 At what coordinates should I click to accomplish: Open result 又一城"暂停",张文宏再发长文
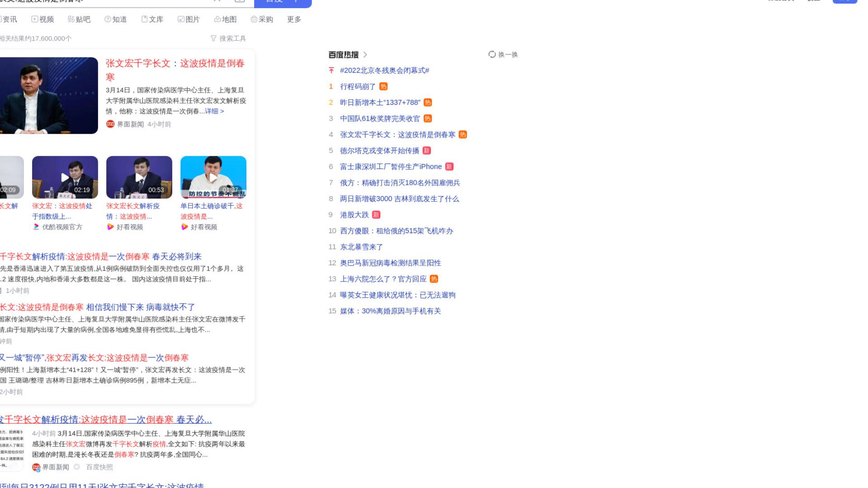94,358
